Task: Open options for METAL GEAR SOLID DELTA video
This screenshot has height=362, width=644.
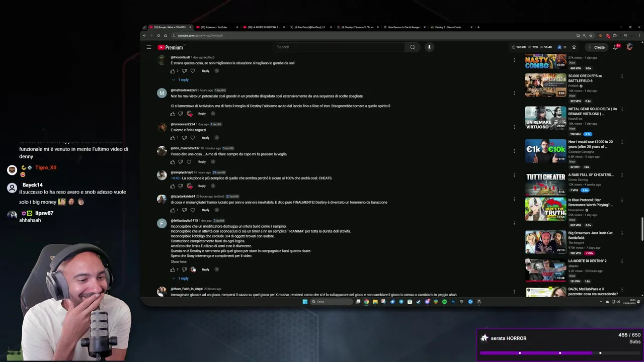Action: point(622,109)
